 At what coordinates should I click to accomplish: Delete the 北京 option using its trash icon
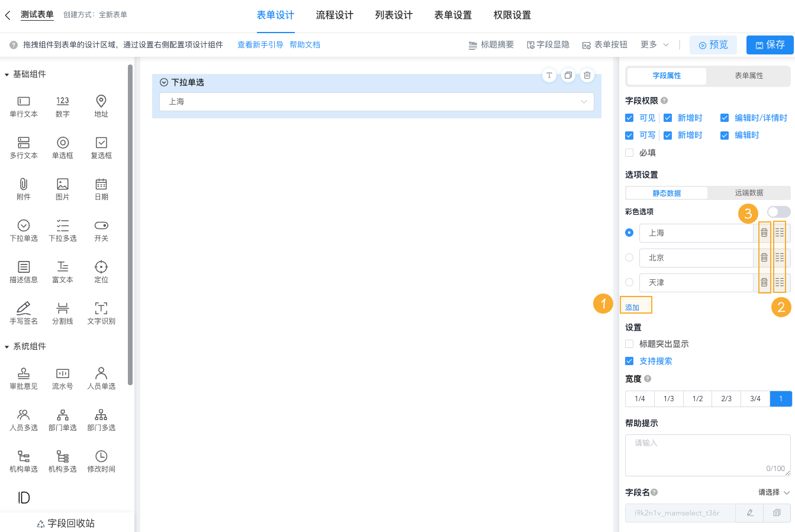(764, 257)
